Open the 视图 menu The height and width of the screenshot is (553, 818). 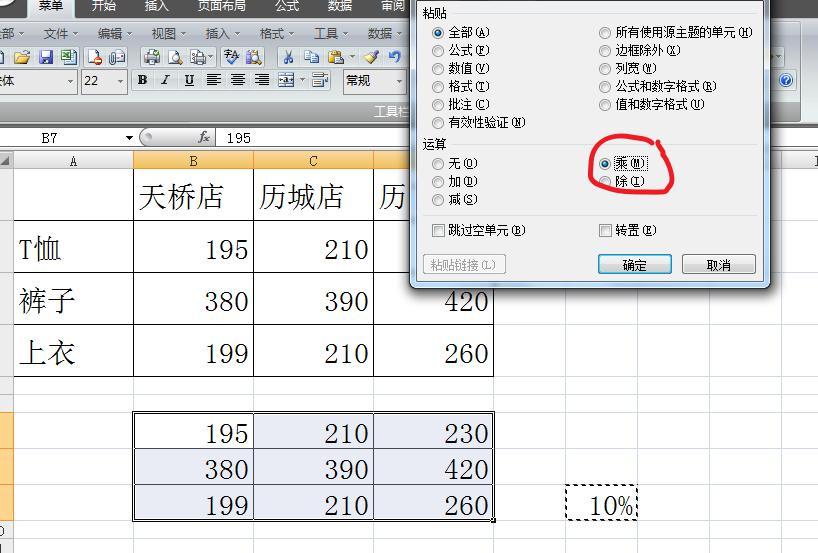click(x=169, y=34)
